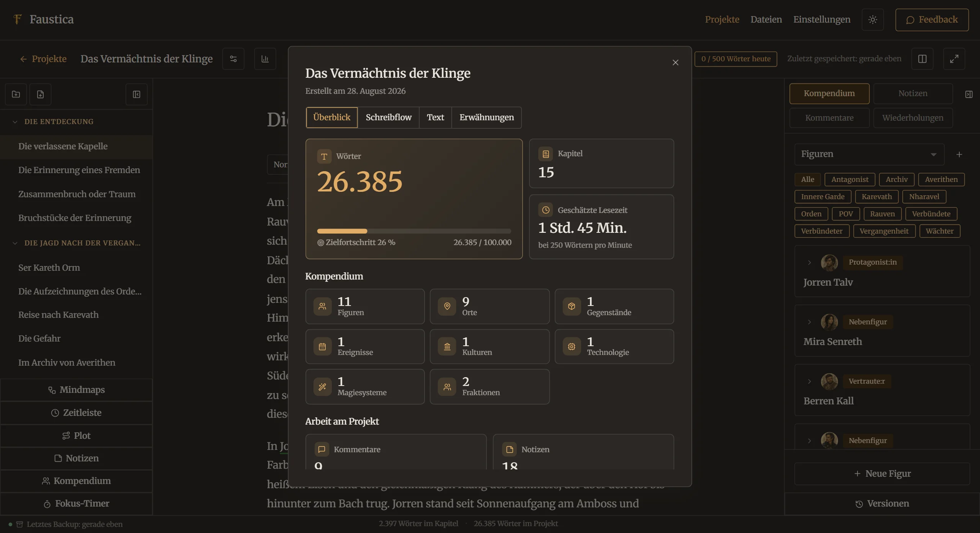The width and height of the screenshot is (980, 533).
Task: Collapse the left chapter sidebar
Action: tap(137, 94)
